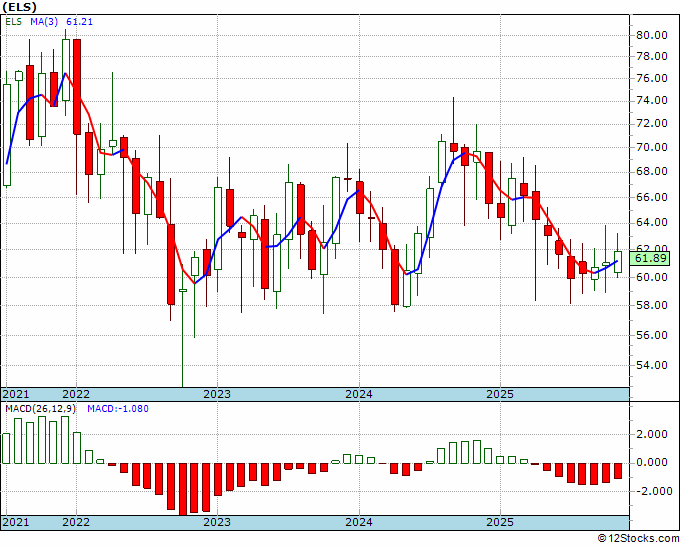Click 2025 on the price chart timeline

[500, 394]
